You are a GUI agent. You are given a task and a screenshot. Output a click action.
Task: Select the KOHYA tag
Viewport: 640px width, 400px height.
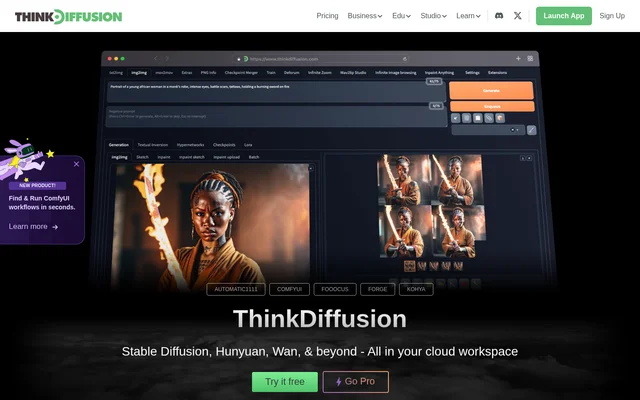click(x=416, y=289)
